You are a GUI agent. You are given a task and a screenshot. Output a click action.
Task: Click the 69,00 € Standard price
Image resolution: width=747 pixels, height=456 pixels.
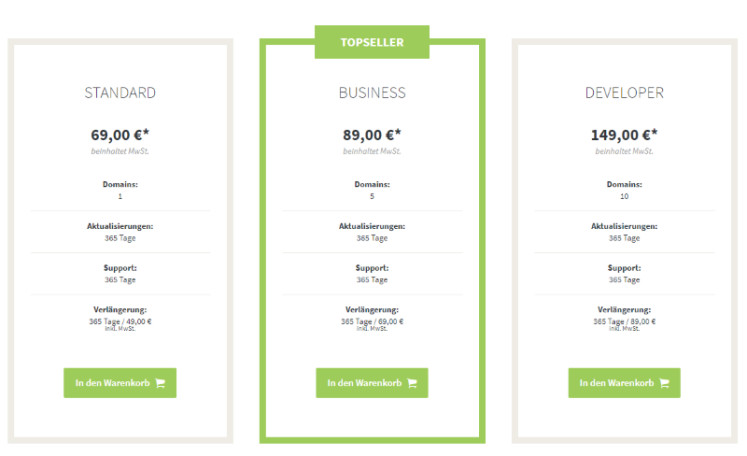[120, 135]
